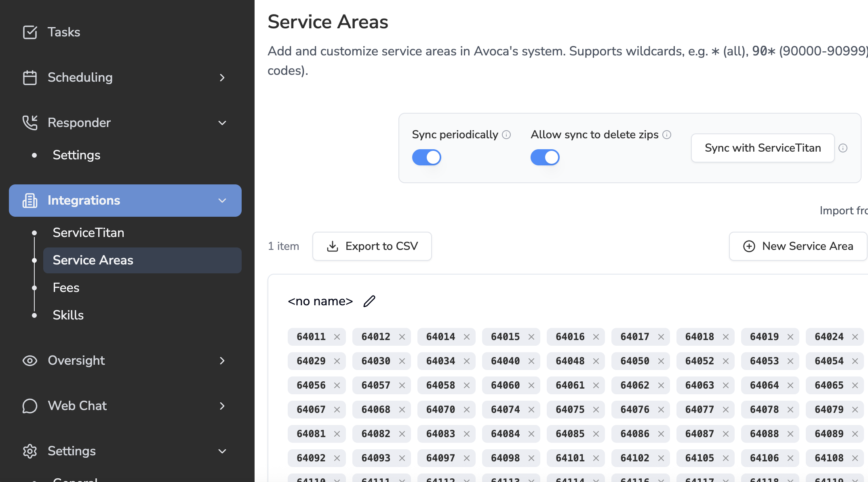Screen dimensions: 868x482
Task: Disable the Sync periodically switch
Action: 426,157
